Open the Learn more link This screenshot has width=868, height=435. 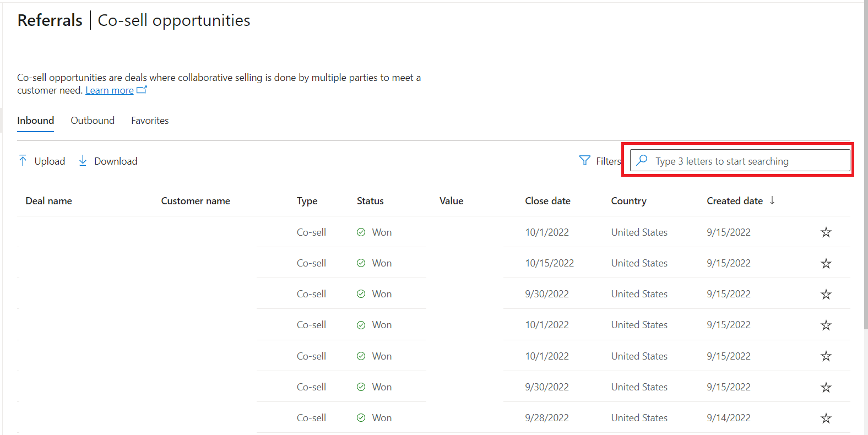click(x=110, y=90)
